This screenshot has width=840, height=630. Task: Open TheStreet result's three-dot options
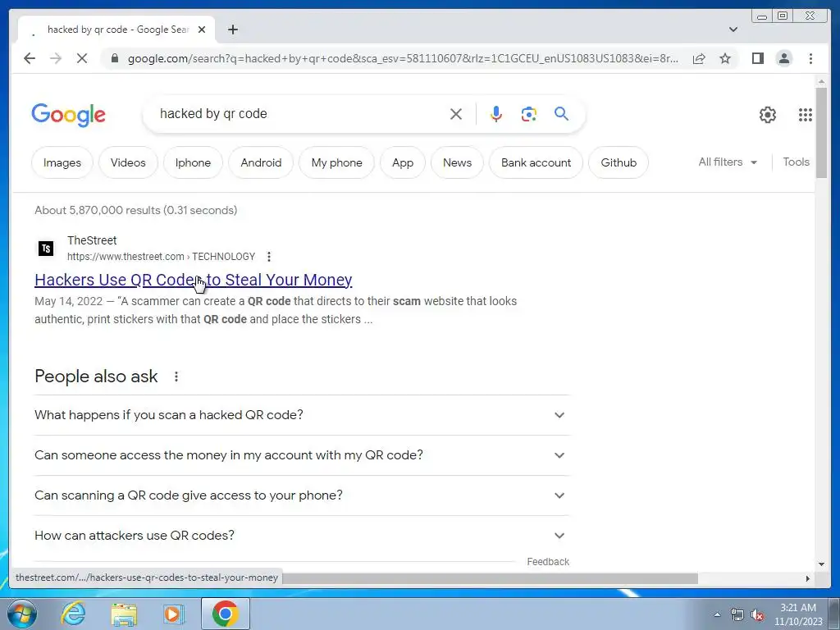click(x=269, y=257)
